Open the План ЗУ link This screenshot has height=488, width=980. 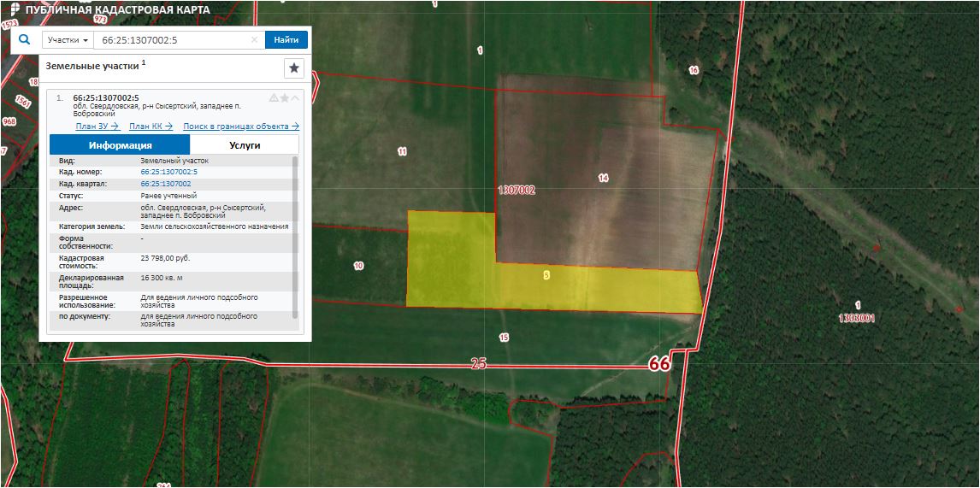(97, 126)
